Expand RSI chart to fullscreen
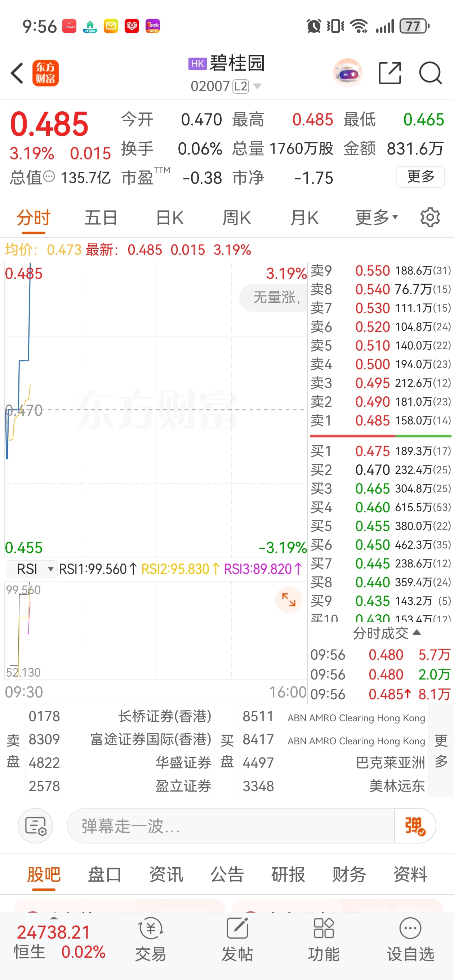Viewport: 454px width, 980px height. (289, 600)
